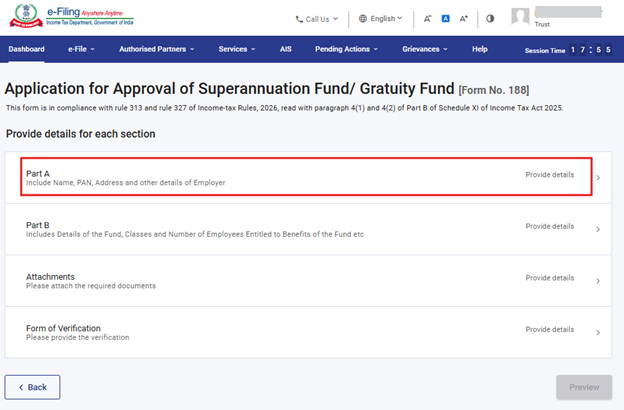This screenshot has width=624, height=410.
Task: Increase font size with A+ icon
Action: [464, 18]
